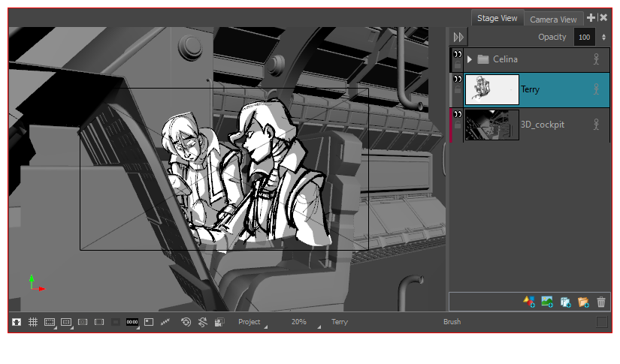This screenshot has width=620, height=364.
Task: Select the Terry layer thumbnail
Action: pyautogui.click(x=492, y=89)
